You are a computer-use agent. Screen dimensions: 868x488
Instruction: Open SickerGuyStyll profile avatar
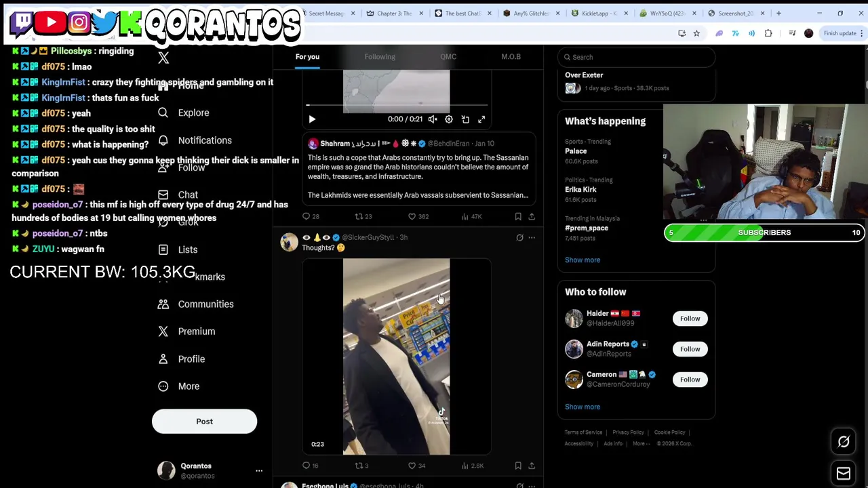click(x=290, y=242)
